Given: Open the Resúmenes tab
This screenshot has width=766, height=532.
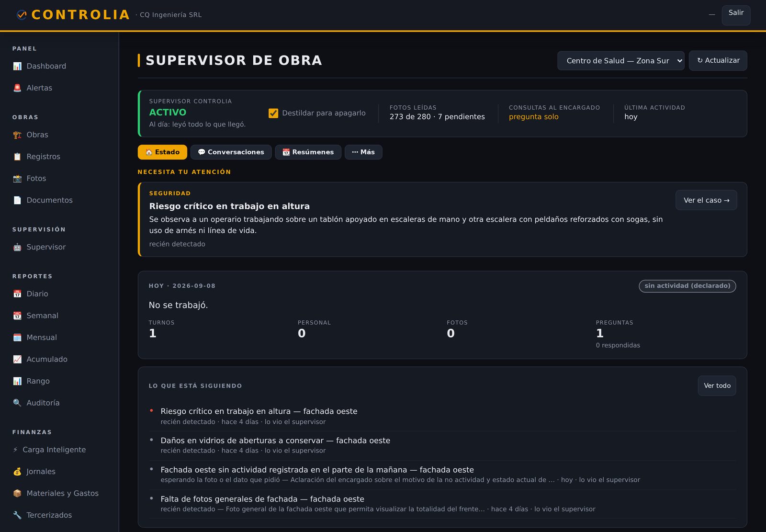Looking at the screenshot, I should (308, 152).
